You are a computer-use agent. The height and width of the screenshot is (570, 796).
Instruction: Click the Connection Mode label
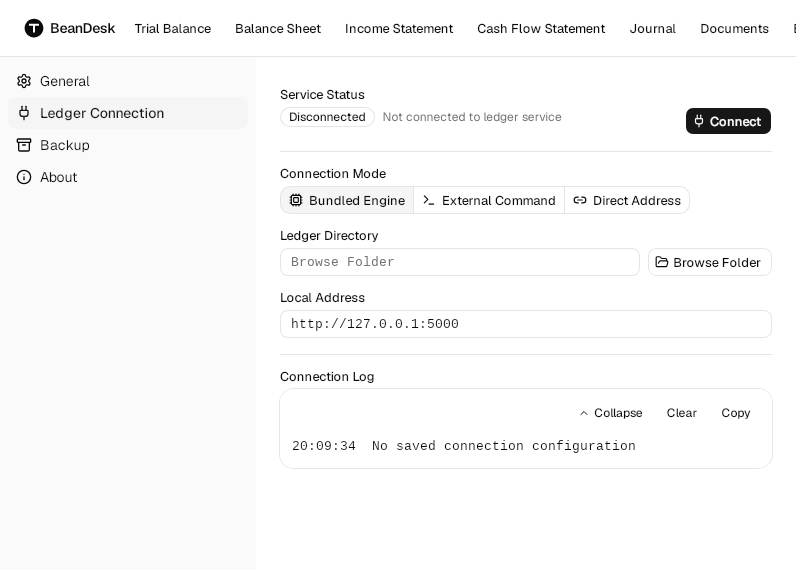(333, 174)
